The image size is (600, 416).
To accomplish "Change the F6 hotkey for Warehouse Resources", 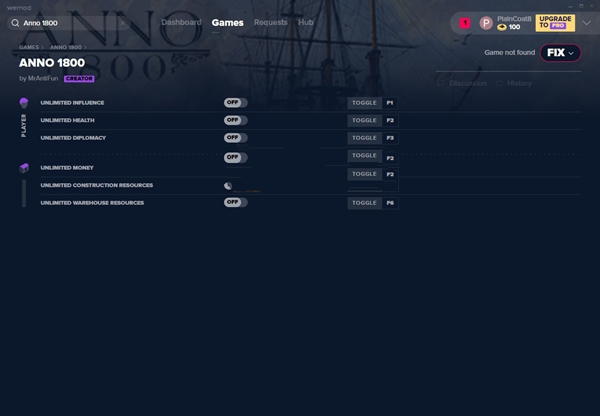I will (x=390, y=203).
